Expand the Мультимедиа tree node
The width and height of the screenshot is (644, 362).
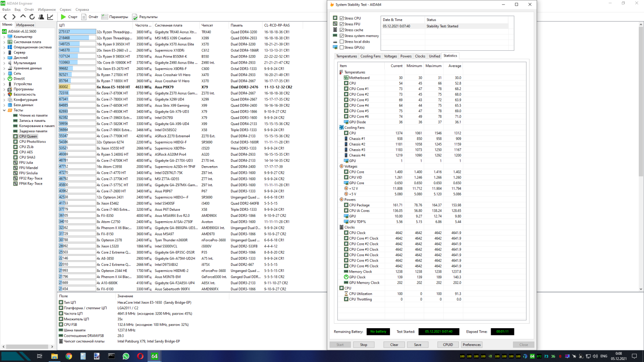pyautogui.click(x=4, y=63)
